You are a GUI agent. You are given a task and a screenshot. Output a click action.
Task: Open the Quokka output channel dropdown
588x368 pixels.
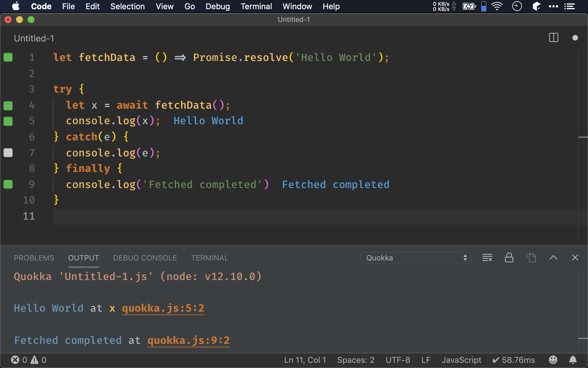coord(415,258)
